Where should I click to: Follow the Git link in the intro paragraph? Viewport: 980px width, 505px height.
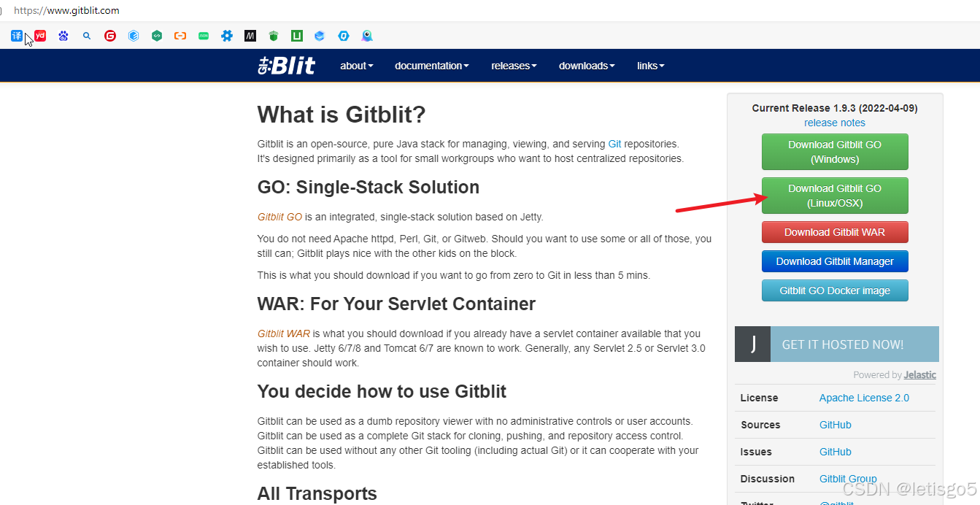pyautogui.click(x=614, y=144)
